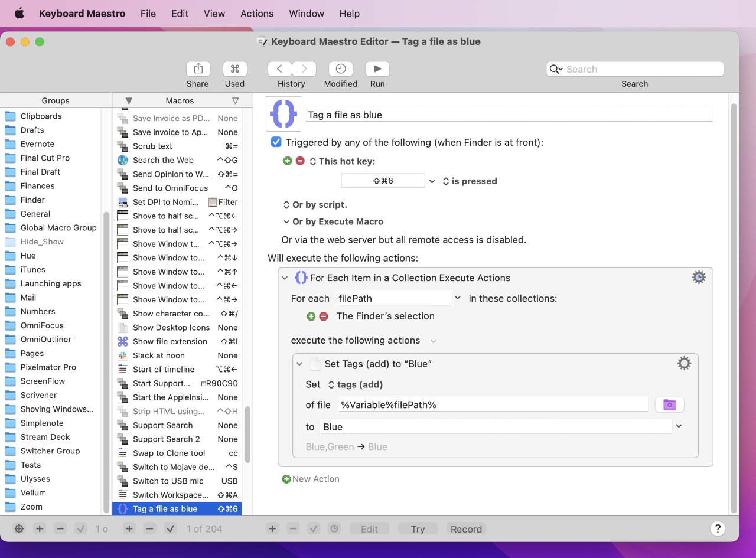756x558 pixels.
Task: Open the tag 'to' dropdown arrow
Action: [679, 426]
